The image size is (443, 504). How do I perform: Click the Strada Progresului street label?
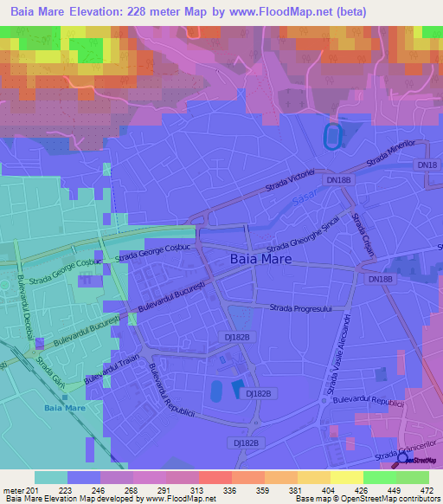click(x=300, y=308)
